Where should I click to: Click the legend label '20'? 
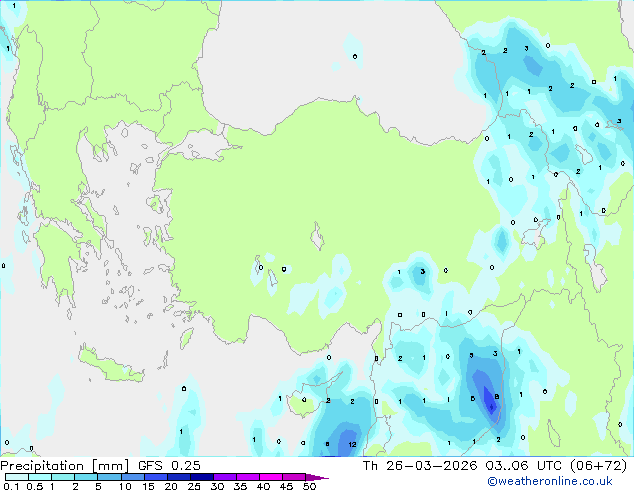click(x=171, y=486)
